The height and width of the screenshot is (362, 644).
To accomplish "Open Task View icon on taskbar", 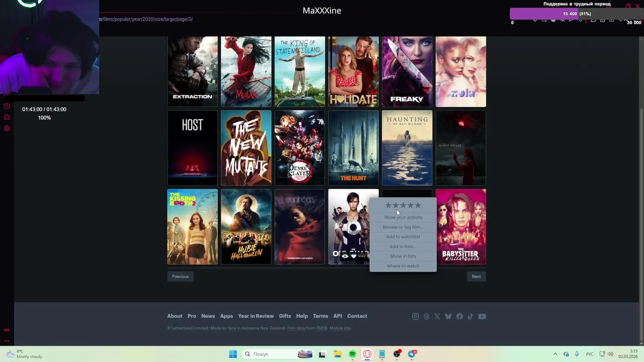I will click(322, 354).
